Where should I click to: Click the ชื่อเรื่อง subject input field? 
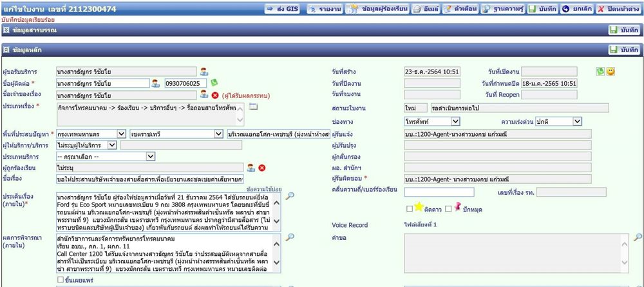point(150,179)
